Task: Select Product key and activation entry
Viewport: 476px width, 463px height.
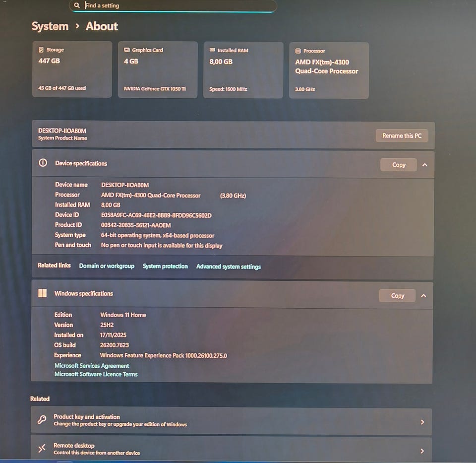Action: click(232, 420)
